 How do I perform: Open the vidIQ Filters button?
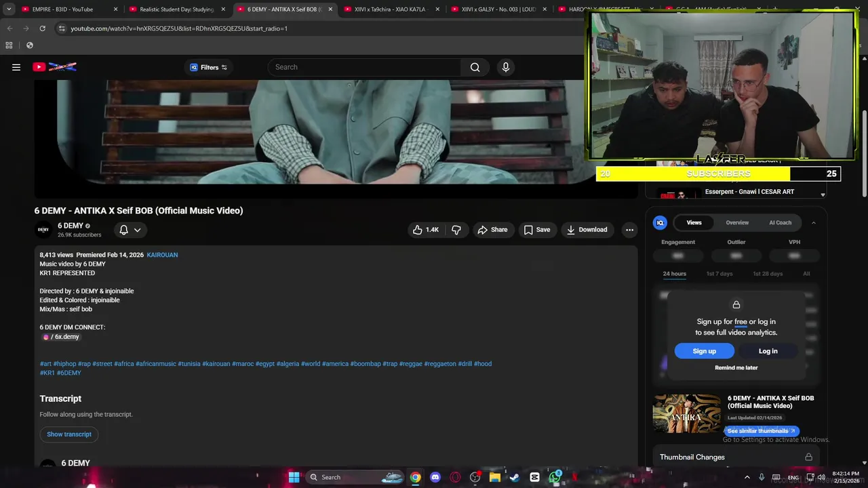tap(208, 67)
